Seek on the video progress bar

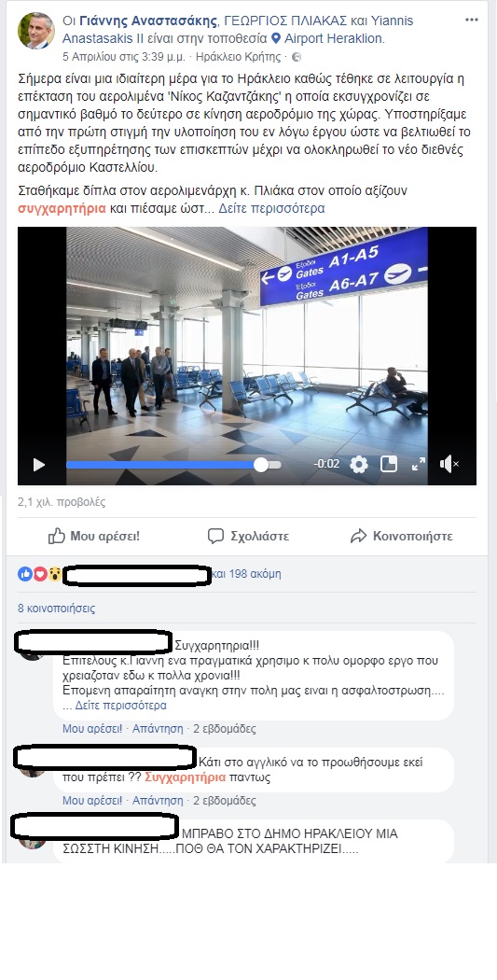tap(173, 465)
